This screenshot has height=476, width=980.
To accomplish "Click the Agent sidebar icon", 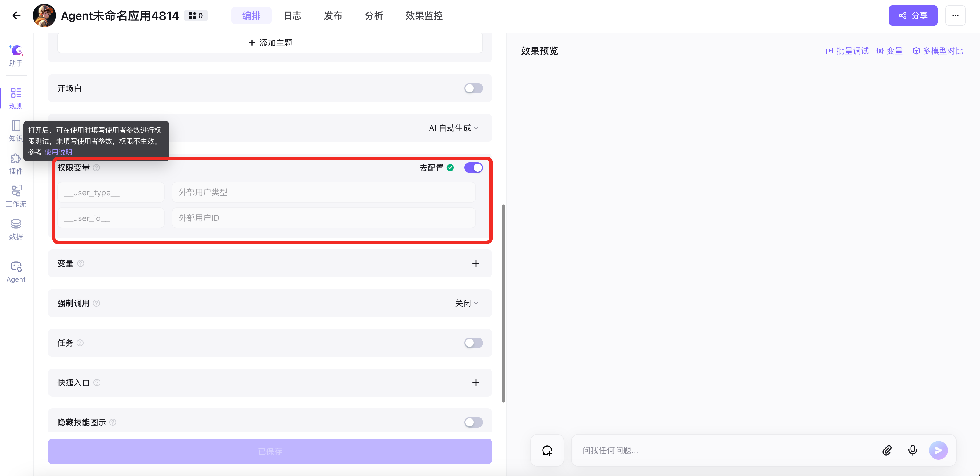I will [16, 272].
